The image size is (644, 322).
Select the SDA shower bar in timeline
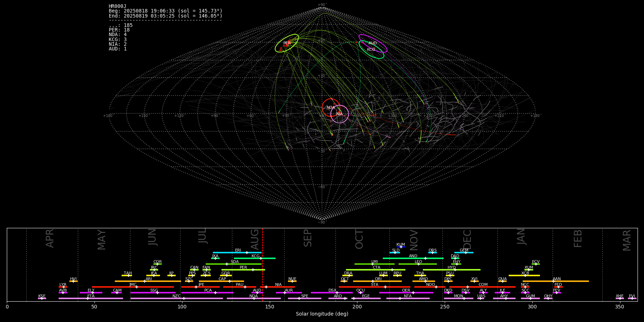(234, 264)
